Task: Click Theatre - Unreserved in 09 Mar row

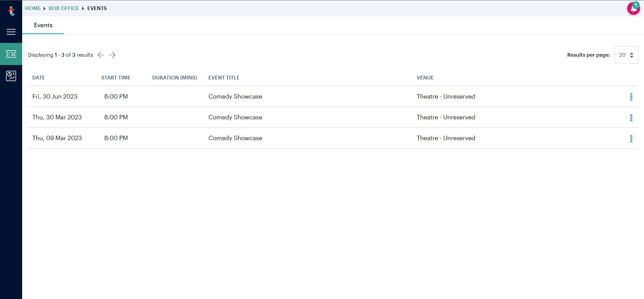Action: [x=446, y=138]
